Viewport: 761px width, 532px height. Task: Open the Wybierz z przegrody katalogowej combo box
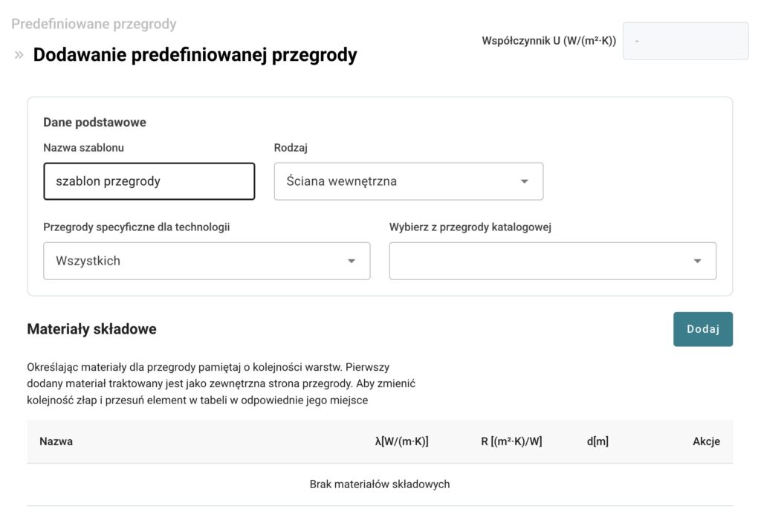point(553,261)
